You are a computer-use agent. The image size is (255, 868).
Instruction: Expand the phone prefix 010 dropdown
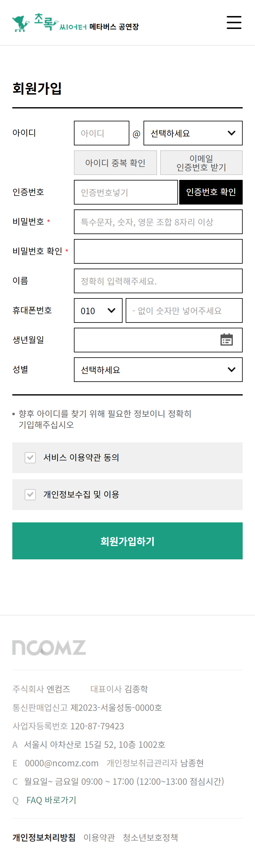[98, 311]
